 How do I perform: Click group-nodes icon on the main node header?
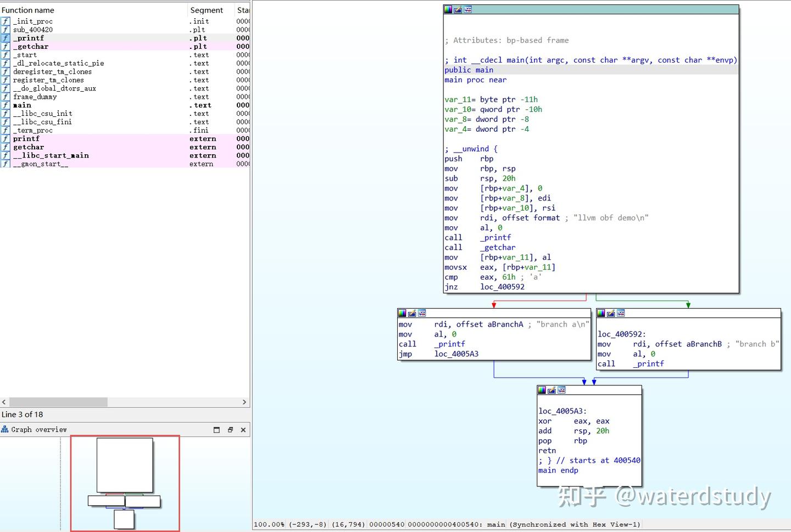(x=467, y=9)
